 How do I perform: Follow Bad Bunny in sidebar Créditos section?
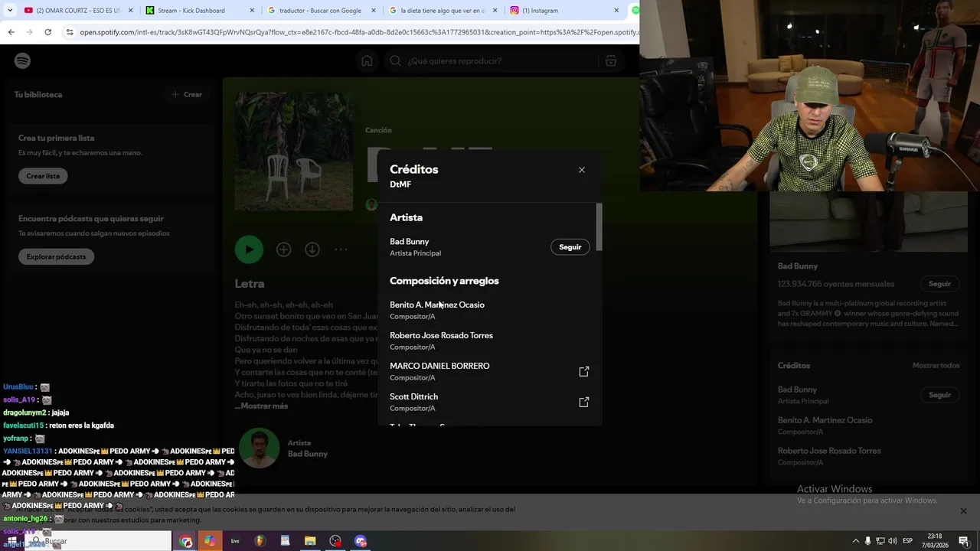point(939,395)
